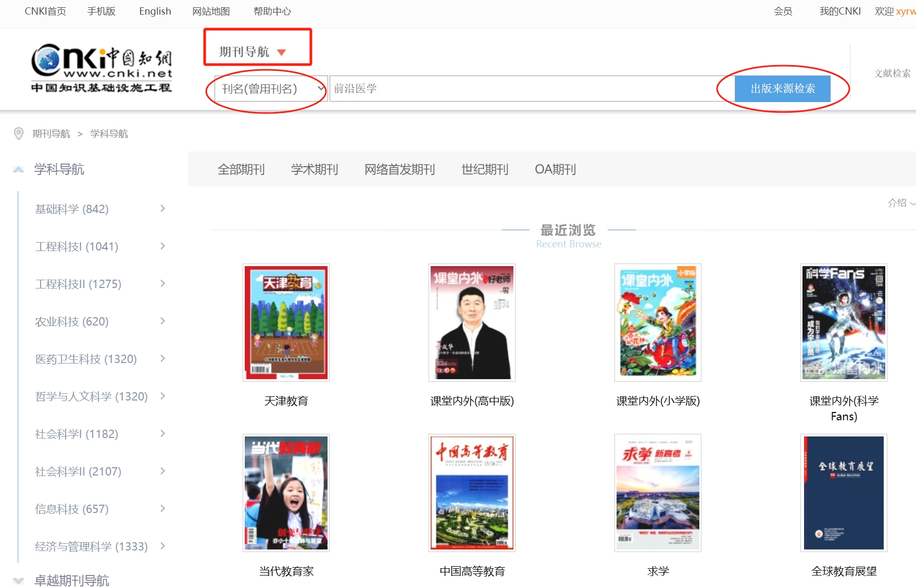This screenshot has height=588, width=916.
Task: Open 中国高等教育 journal cover
Action: 472,493
